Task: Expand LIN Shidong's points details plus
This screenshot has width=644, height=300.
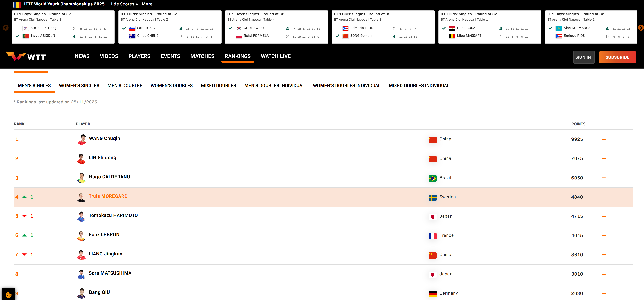Action: [604, 158]
